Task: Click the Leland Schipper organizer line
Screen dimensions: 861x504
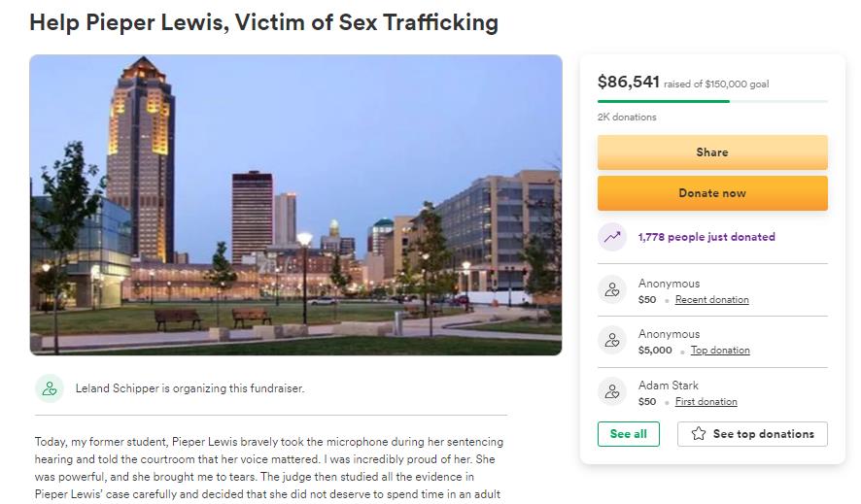Action: coord(189,388)
